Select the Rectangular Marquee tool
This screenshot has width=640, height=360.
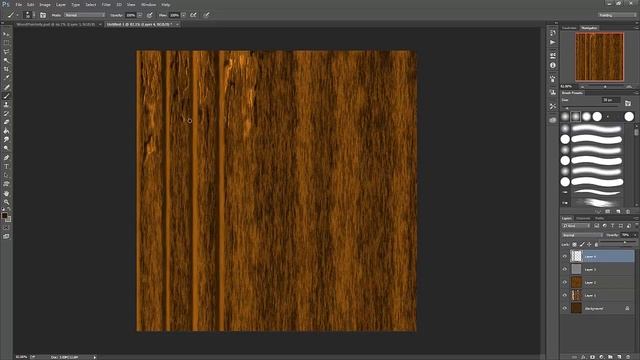coord(6,42)
